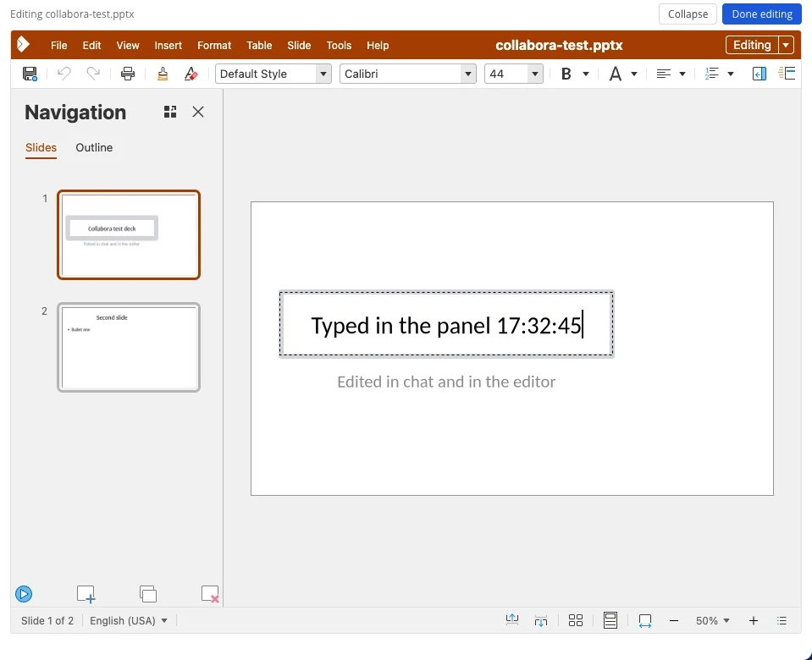Open the Default Style dropdown
812x660 pixels.
(323, 74)
